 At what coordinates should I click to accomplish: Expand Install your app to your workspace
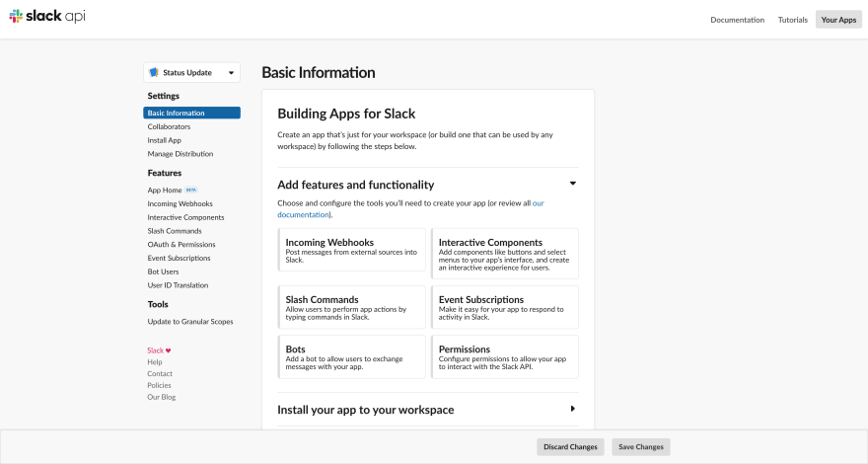coord(572,409)
